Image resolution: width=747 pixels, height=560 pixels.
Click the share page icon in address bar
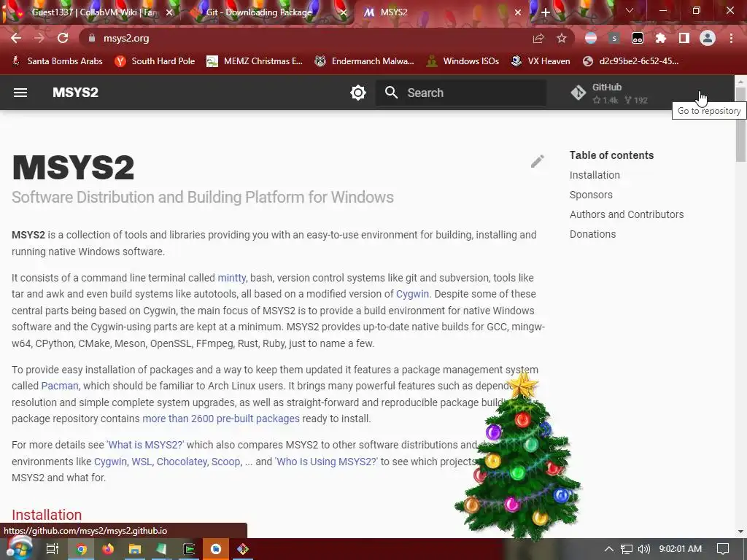click(x=538, y=38)
